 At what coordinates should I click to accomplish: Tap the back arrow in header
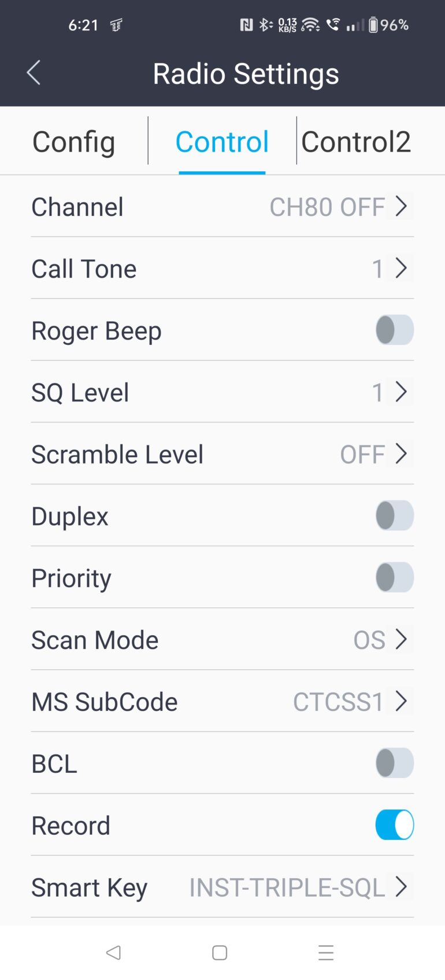pyautogui.click(x=34, y=73)
